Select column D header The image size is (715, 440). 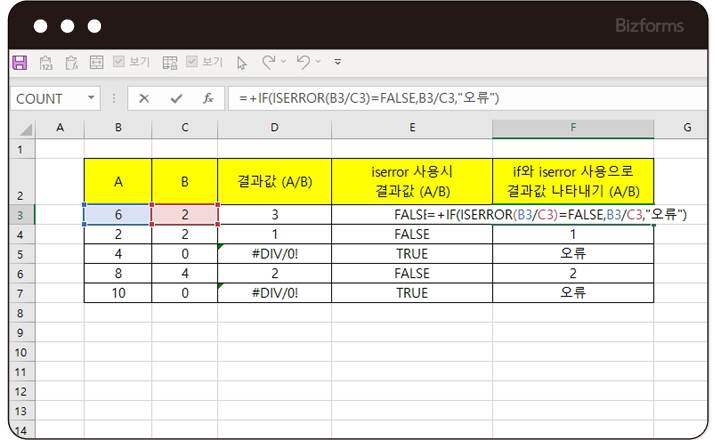pos(275,128)
